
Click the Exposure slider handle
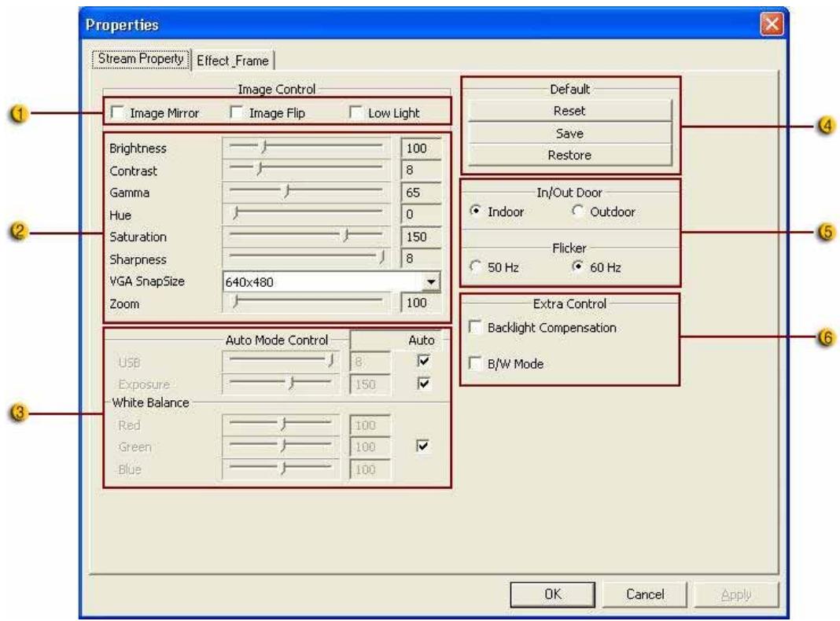click(x=292, y=384)
